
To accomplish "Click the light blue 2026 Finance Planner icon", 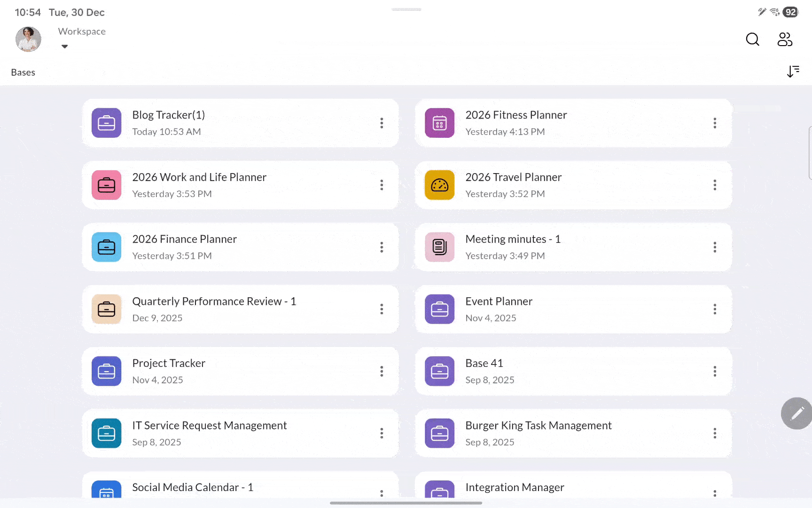I will [107, 247].
